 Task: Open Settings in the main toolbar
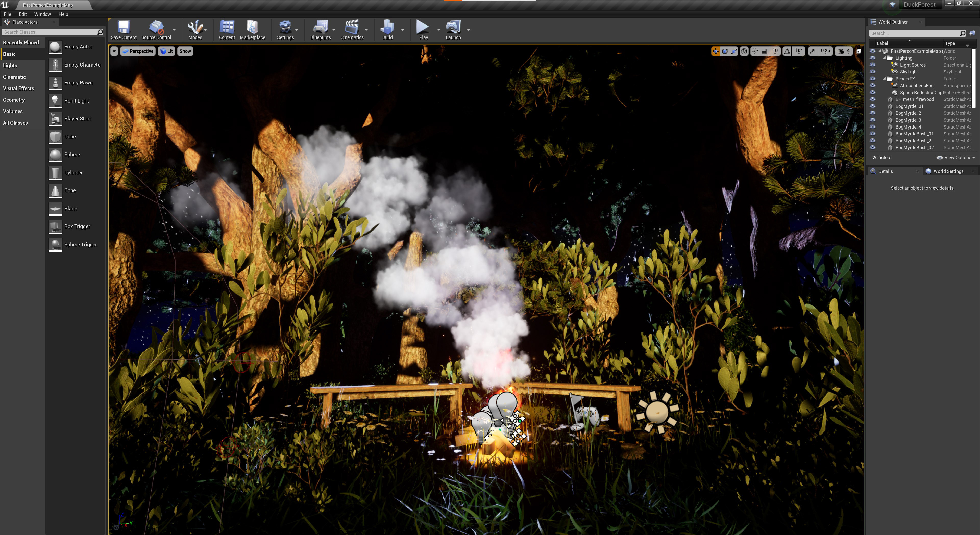285,30
